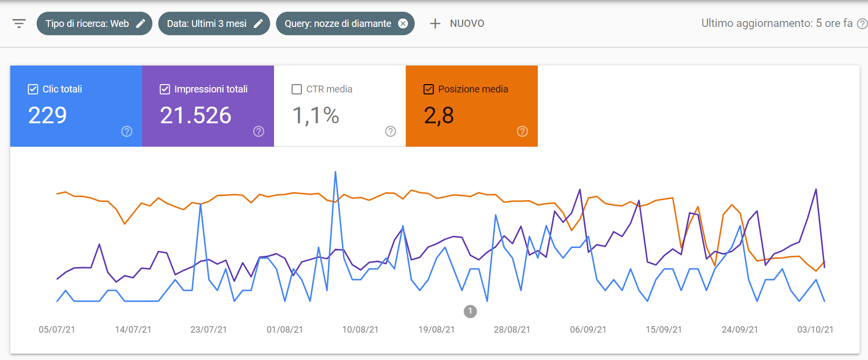The width and height of the screenshot is (868, 360).
Task: Remove the nozze di diamante query filter
Action: 403,23
